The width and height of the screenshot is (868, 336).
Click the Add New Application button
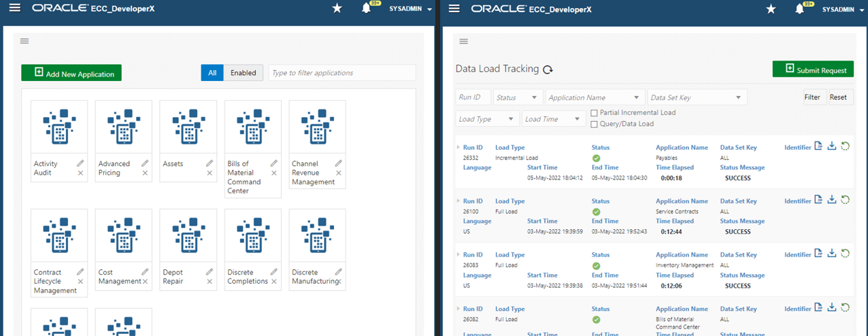coord(71,73)
